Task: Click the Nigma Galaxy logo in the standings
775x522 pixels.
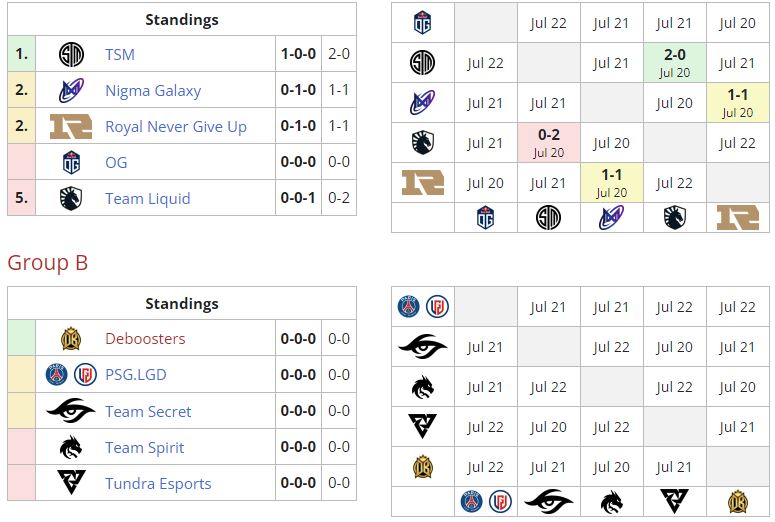Action: pyautogui.click(x=71, y=90)
